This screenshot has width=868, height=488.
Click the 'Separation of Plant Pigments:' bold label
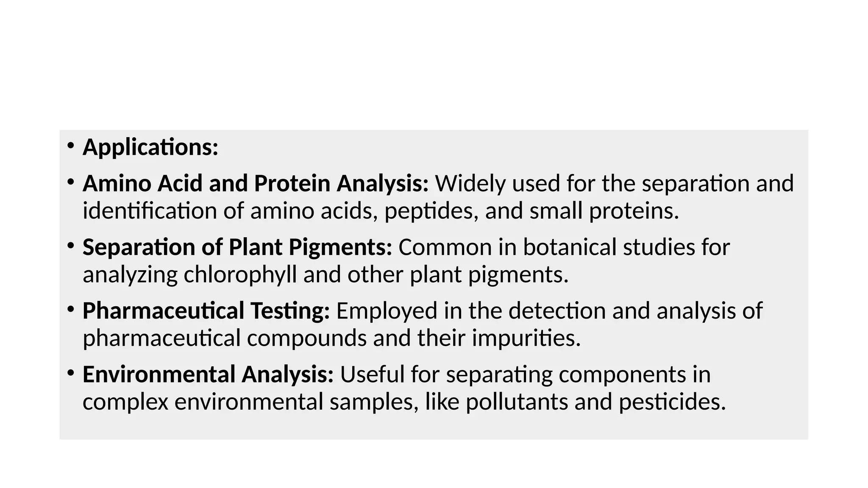coord(237,247)
